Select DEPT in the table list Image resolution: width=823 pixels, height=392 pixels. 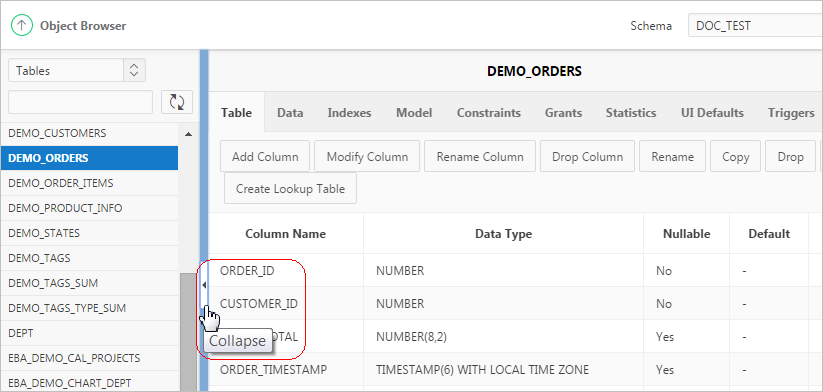click(89, 333)
